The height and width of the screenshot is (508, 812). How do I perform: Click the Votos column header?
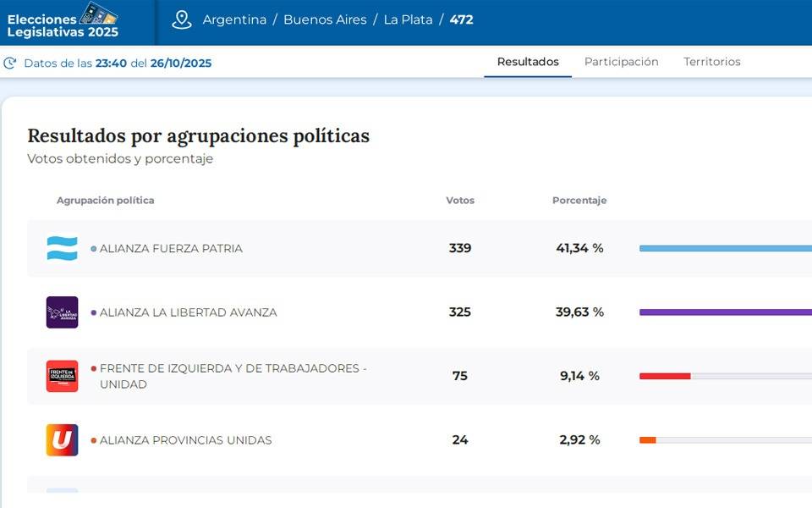click(460, 201)
